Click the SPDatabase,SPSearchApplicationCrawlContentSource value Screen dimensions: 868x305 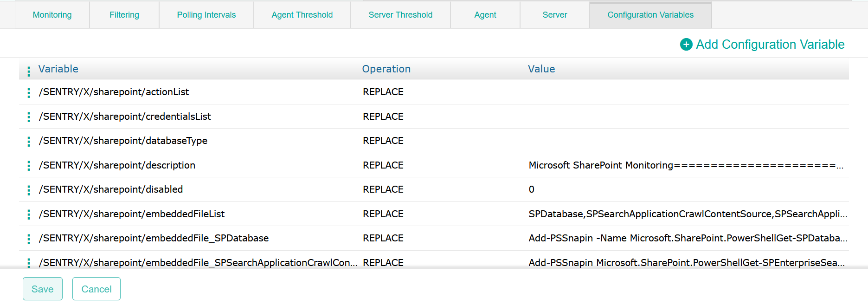click(x=688, y=214)
